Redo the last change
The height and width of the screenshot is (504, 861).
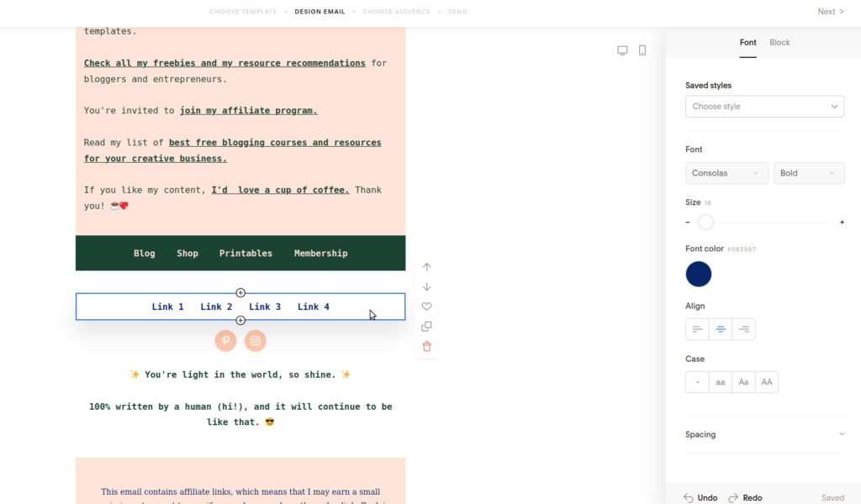tap(746, 498)
